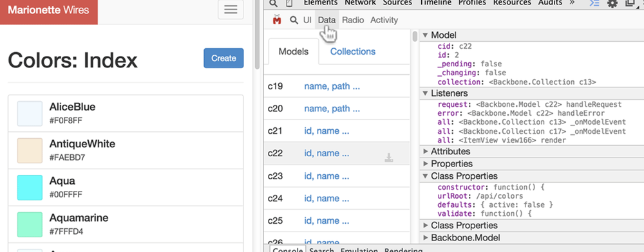The height and width of the screenshot is (252, 644).
Task: Click the AliceBlue color name
Action: click(72, 107)
